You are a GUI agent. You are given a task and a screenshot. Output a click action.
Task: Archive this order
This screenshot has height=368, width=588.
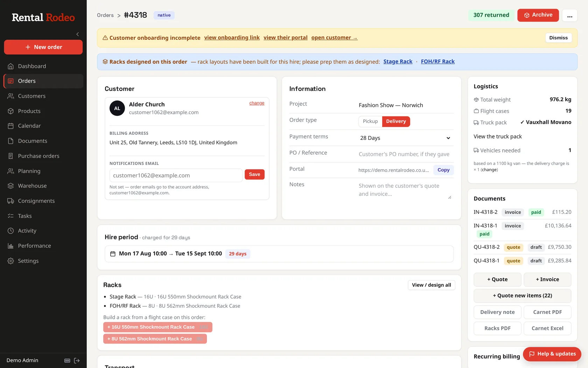point(538,15)
